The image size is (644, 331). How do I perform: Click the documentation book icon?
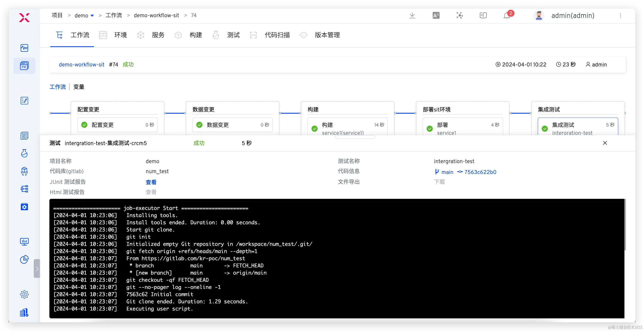[x=483, y=15]
